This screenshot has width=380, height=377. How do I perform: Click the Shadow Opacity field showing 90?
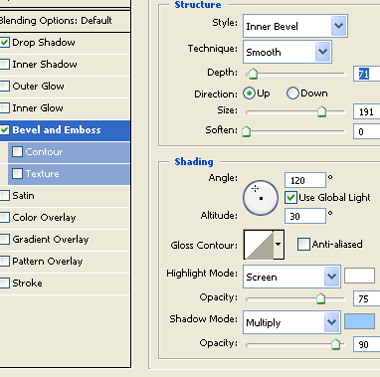point(367,344)
